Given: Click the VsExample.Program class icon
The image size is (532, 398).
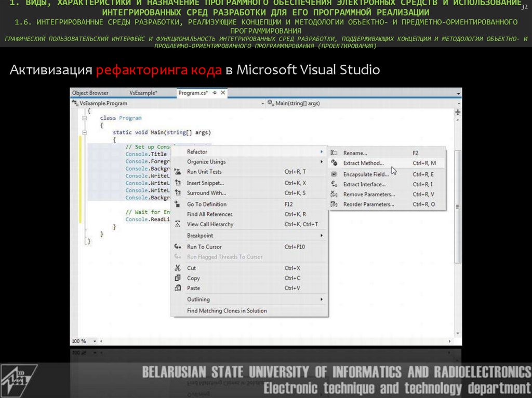Looking at the screenshot, I should (x=75, y=103).
